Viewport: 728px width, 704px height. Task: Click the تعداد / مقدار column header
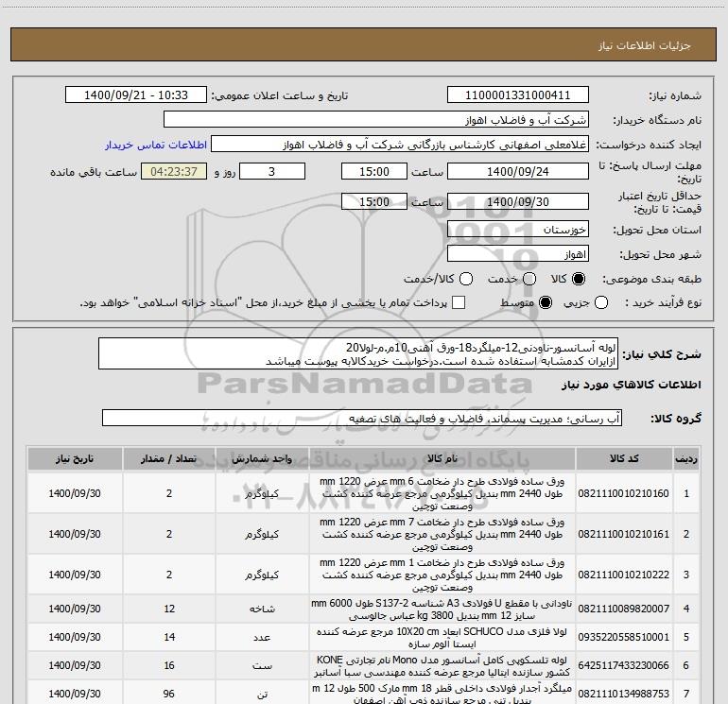point(169,459)
